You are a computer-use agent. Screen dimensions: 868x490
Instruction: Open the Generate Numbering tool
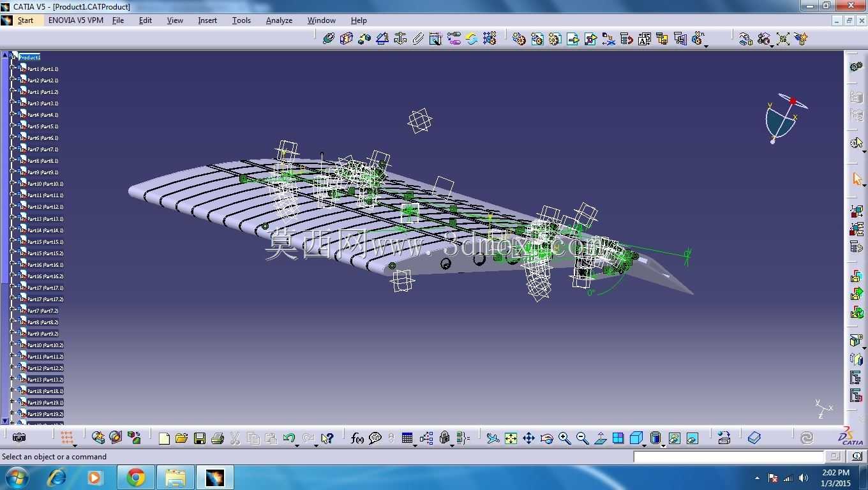[644, 39]
